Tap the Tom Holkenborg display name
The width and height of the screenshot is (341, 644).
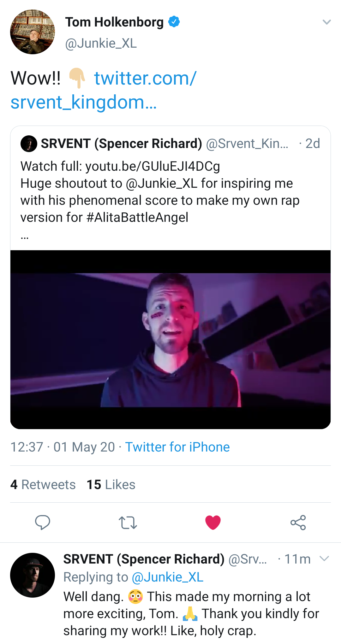pyautogui.click(x=114, y=22)
